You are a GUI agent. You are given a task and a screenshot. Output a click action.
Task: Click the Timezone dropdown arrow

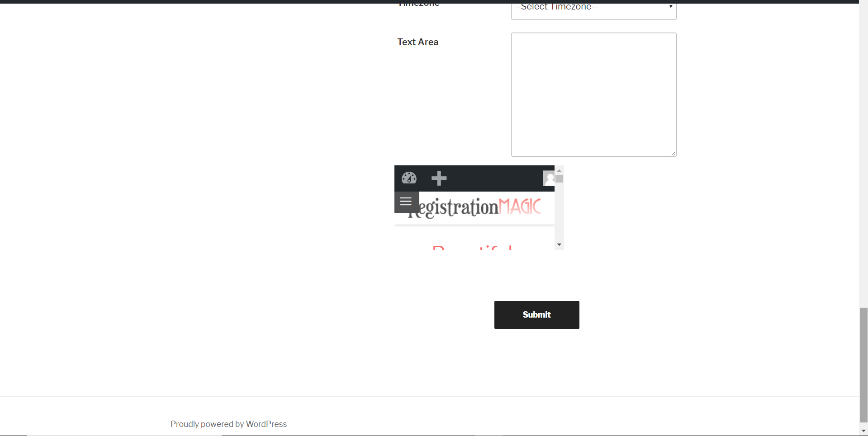[x=670, y=6]
